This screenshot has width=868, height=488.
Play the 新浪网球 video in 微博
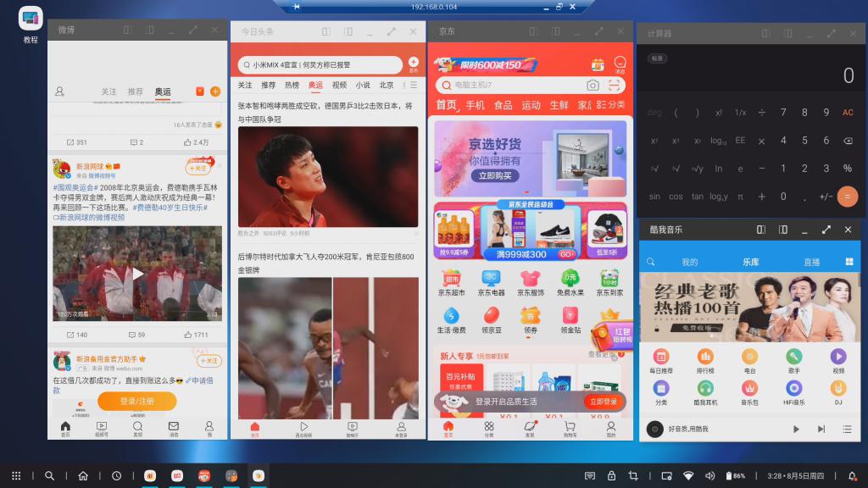coord(137,274)
